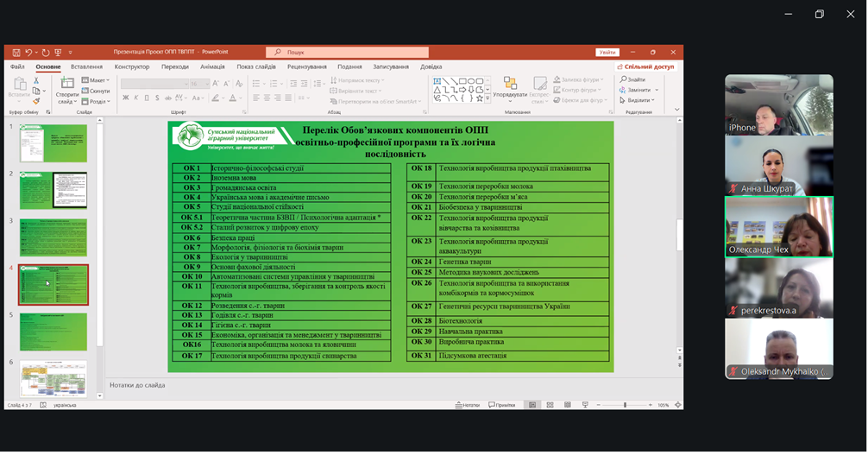Expand the Виділити select dropdown
The image size is (868, 455).
(x=637, y=100)
